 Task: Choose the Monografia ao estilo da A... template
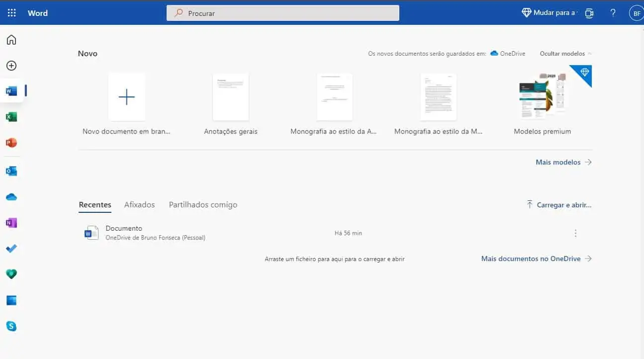335,97
